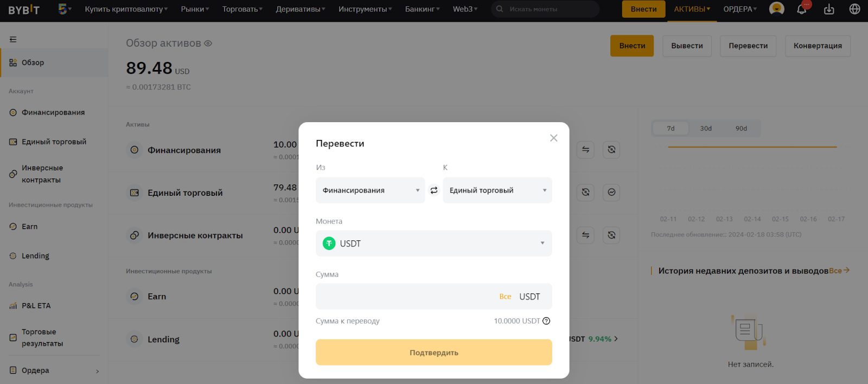Open the Единый торговый destination dropdown
868x384 pixels.
(497, 190)
